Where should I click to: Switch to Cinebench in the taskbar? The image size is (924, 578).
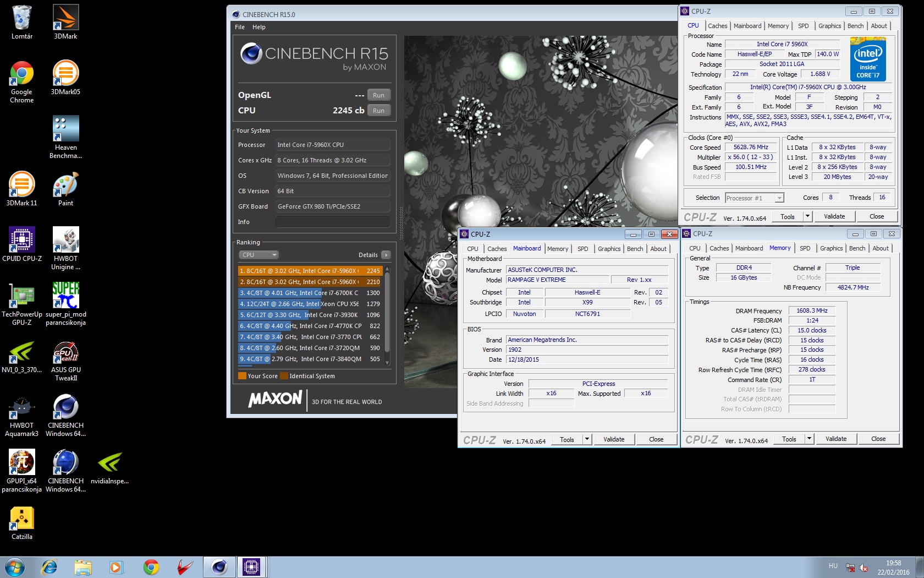pyautogui.click(x=219, y=567)
